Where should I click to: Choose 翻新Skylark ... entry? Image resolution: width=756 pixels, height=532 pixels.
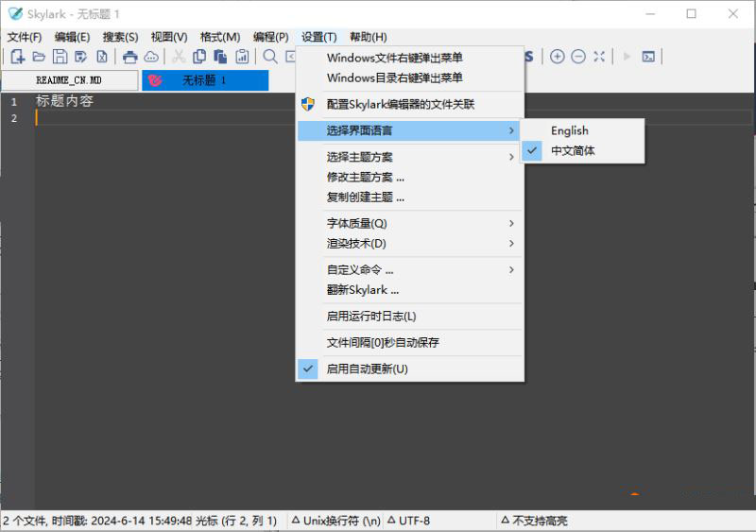tap(410, 290)
